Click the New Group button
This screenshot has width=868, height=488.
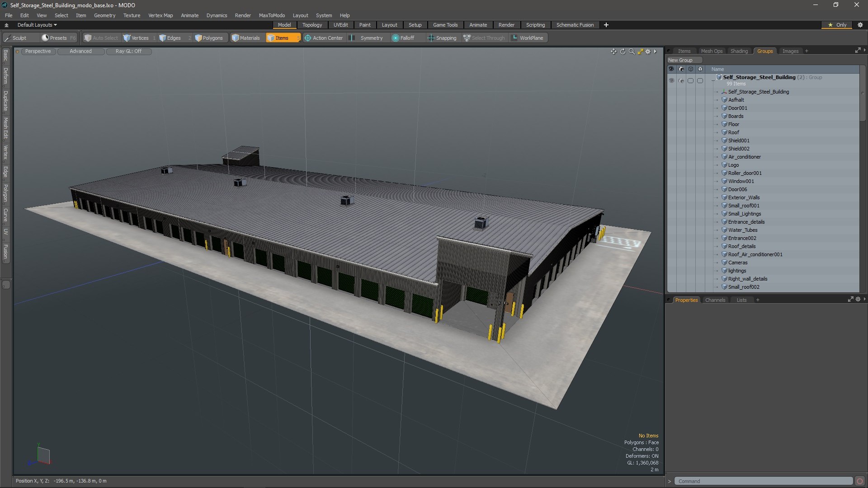click(684, 60)
